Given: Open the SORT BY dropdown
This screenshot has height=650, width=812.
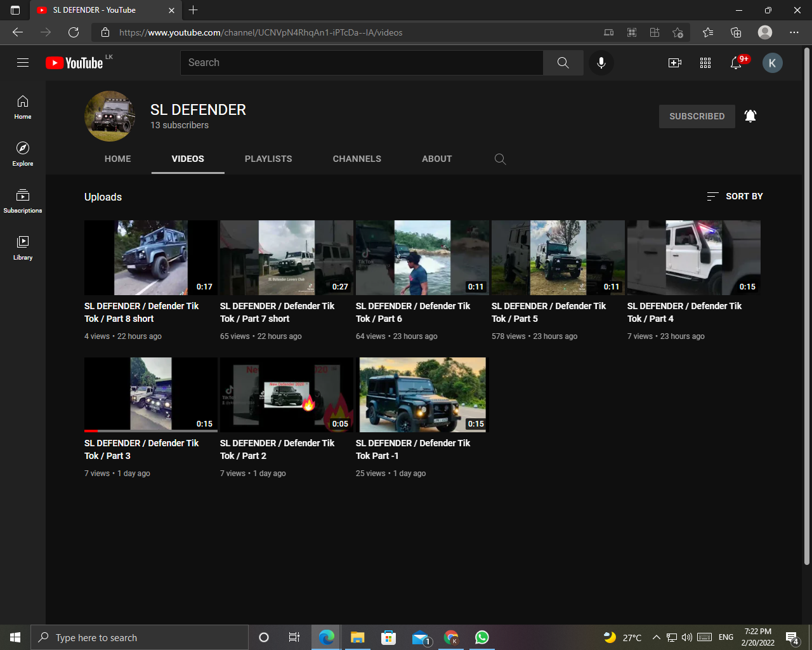Looking at the screenshot, I should pos(735,196).
